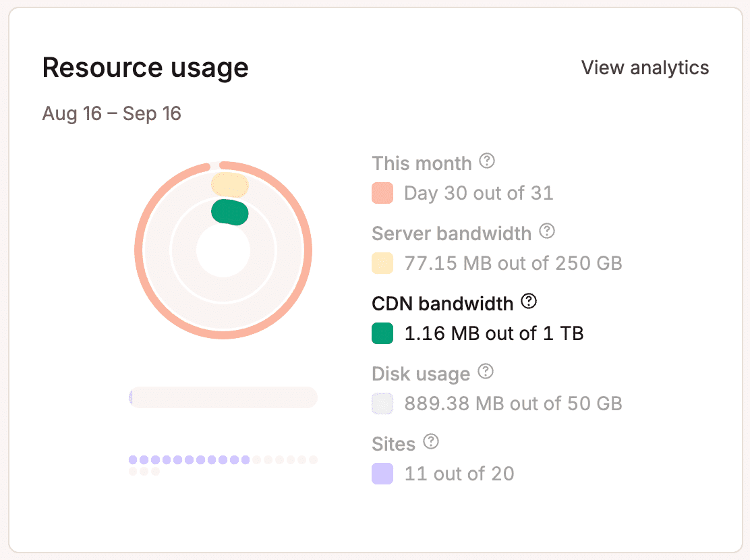Select the green CDN bandwidth arc segment
The height and width of the screenshot is (560, 750).
pos(230,212)
